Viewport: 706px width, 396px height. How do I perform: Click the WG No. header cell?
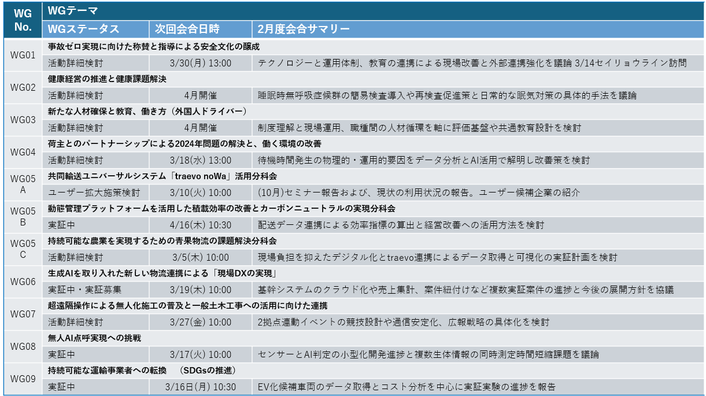pyautogui.click(x=23, y=20)
